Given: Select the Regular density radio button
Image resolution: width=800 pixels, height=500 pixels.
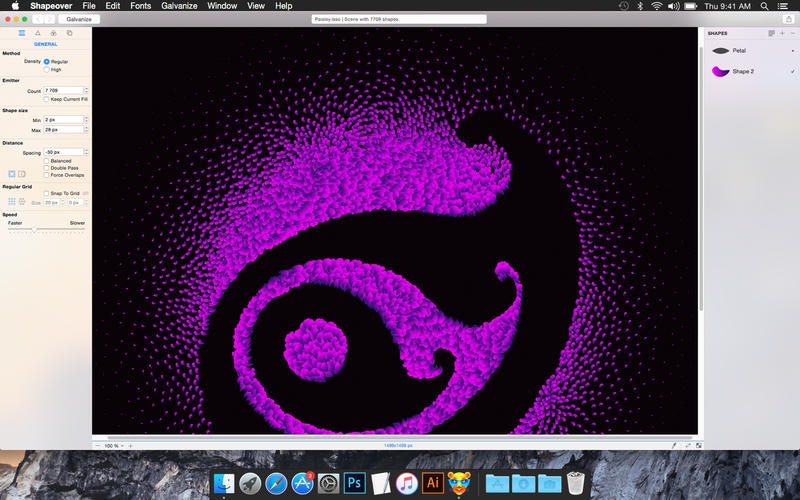Looking at the screenshot, I should tap(46, 62).
